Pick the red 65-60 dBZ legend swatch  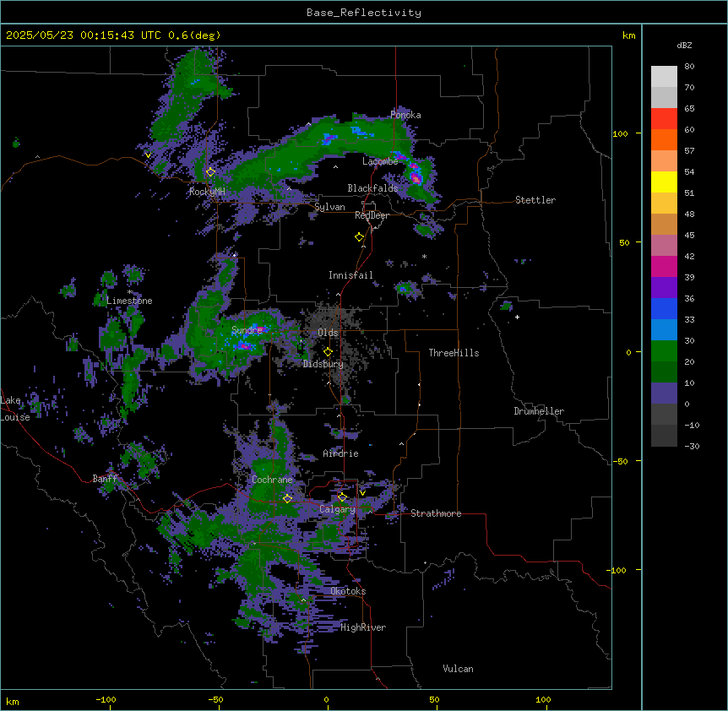(x=664, y=119)
